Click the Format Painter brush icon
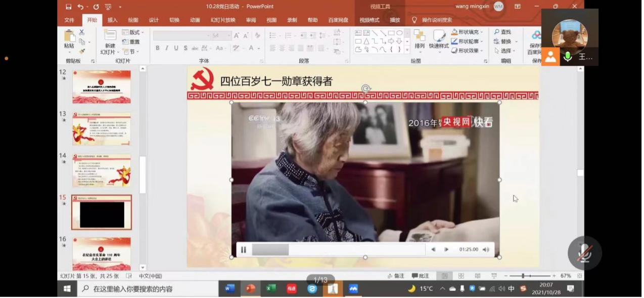The image size is (644, 298). (x=82, y=51)
